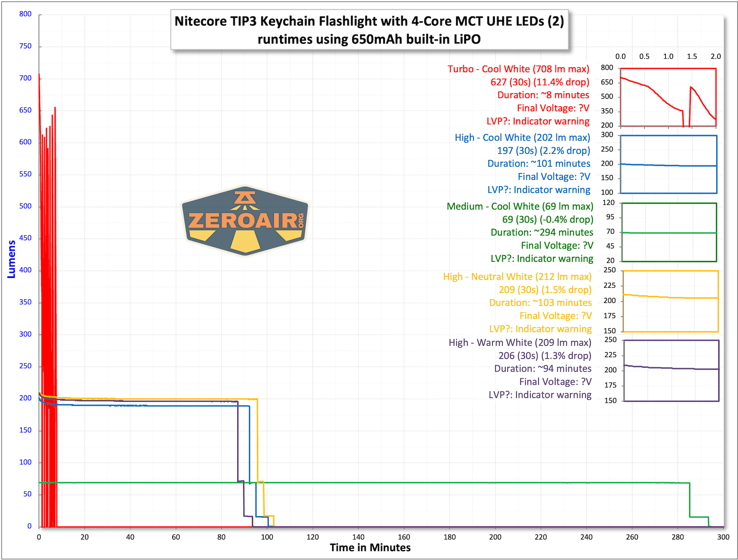
Task: Click the 'Duration: ~8 minutes' red text
Action: tap(543, 95)
